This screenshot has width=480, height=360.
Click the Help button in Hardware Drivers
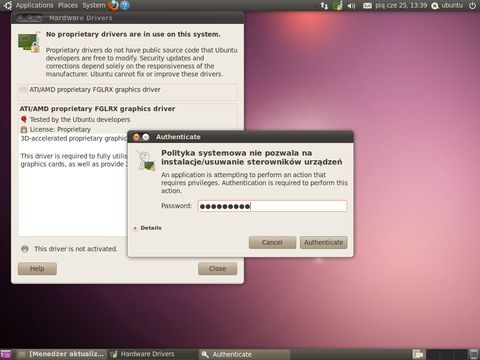point(37,269)
